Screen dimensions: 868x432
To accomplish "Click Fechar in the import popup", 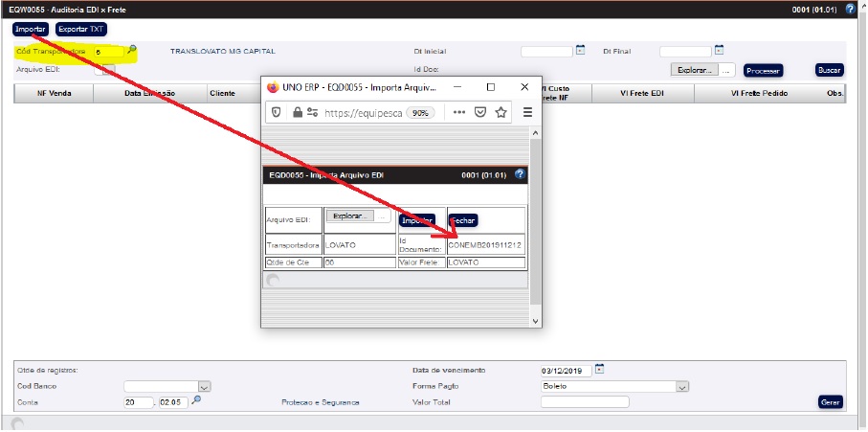I will (462, 219).
